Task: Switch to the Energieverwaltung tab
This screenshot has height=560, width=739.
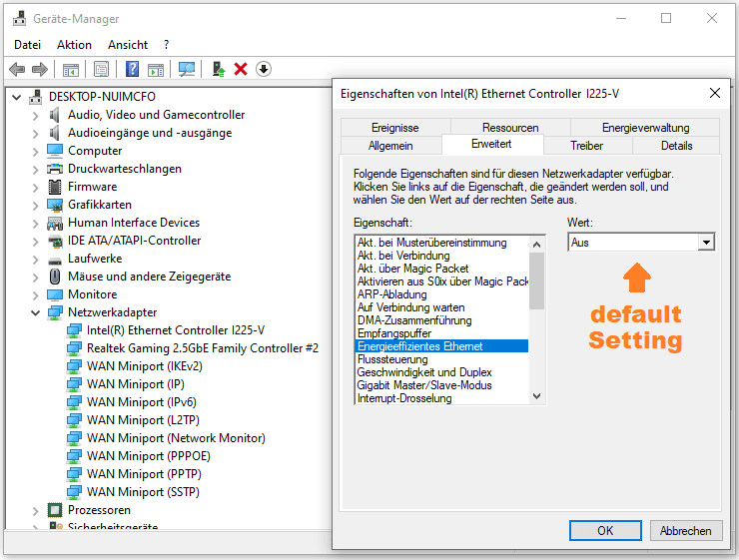Action: (645, 128)
